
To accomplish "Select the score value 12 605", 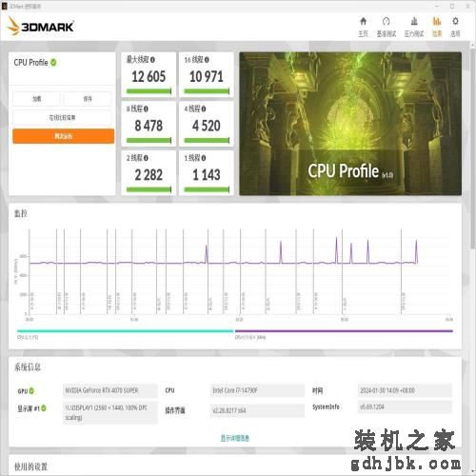I will [x=149, y=76].
